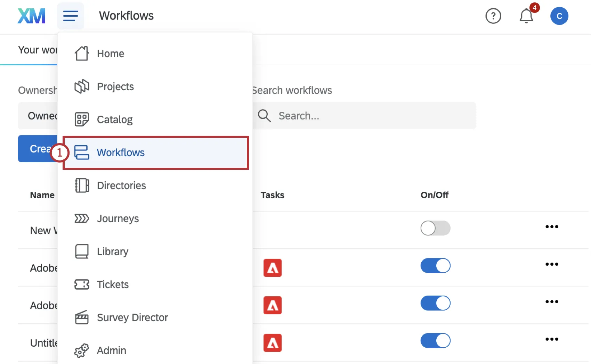This screenshot has width=591, height=364.
Task: Disable the toggle on the second Adobe workflow
Action: (x=435, y=303)
